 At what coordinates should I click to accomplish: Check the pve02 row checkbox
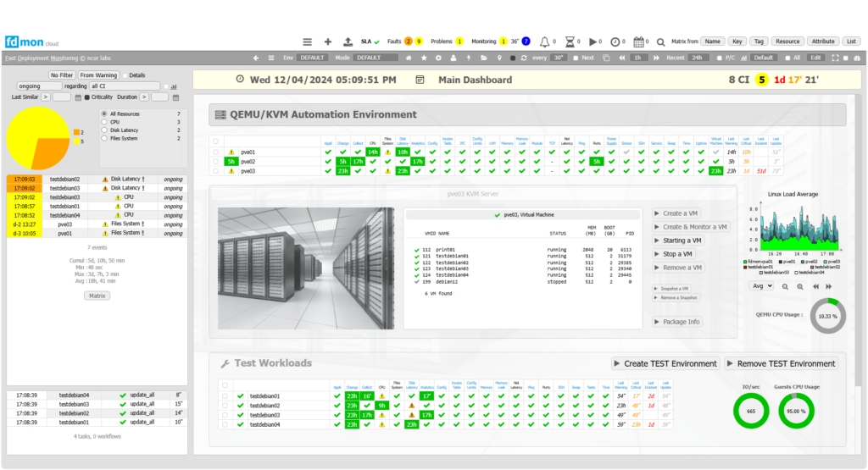(216, 162)
